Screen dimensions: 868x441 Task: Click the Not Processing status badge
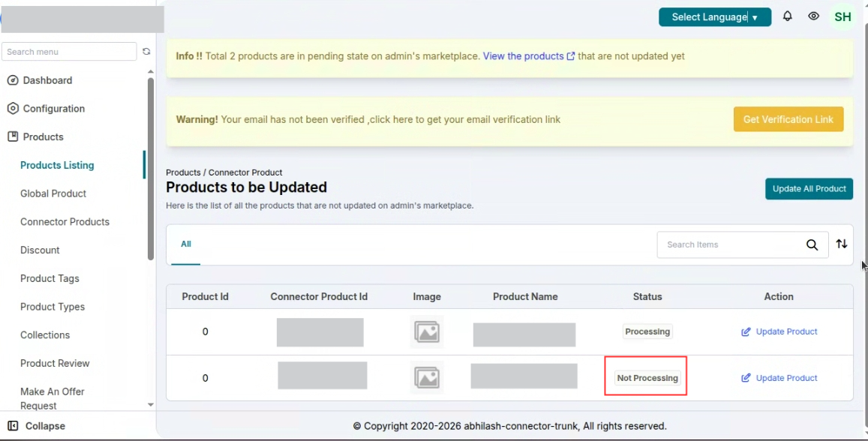point(647,378)
